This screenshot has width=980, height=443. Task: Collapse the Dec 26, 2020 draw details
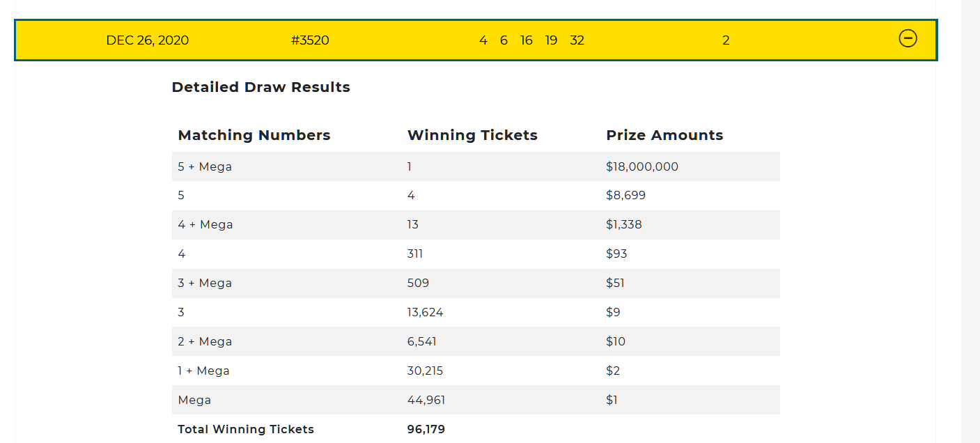coord(908,39)
